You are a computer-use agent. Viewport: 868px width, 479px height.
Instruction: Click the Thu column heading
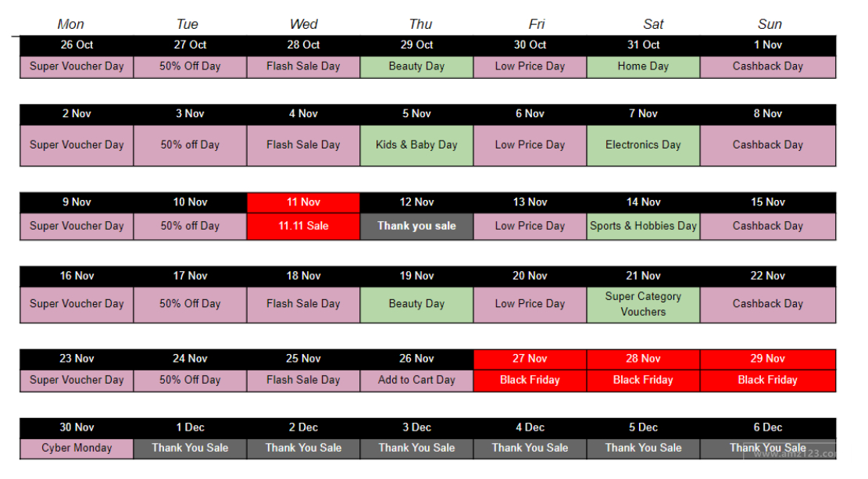point(420,24)
